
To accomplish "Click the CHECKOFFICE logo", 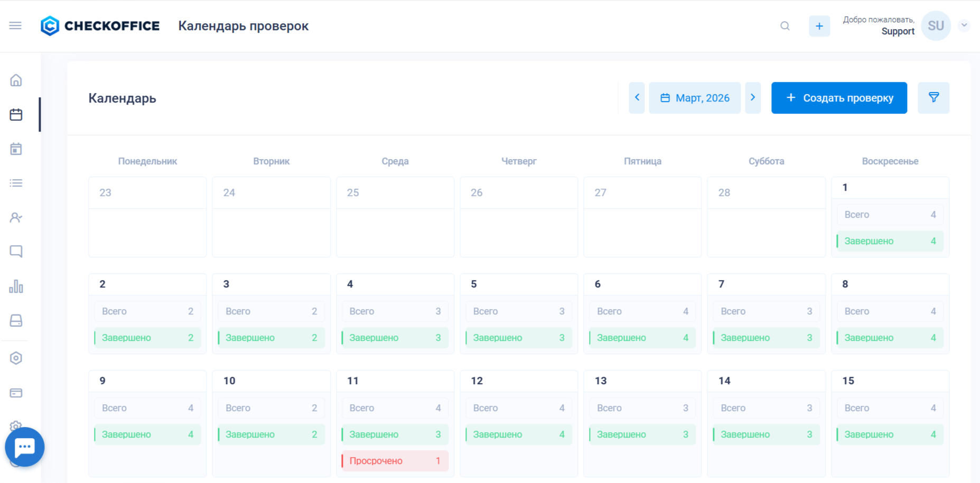I will [x=100, y=26].
